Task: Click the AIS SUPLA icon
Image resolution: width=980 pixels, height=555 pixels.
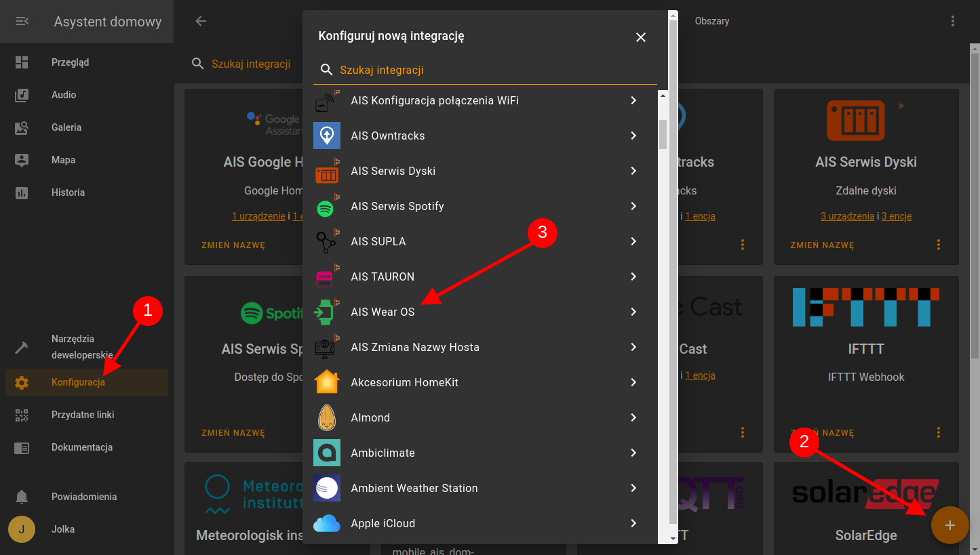Action: click(327, 241)
